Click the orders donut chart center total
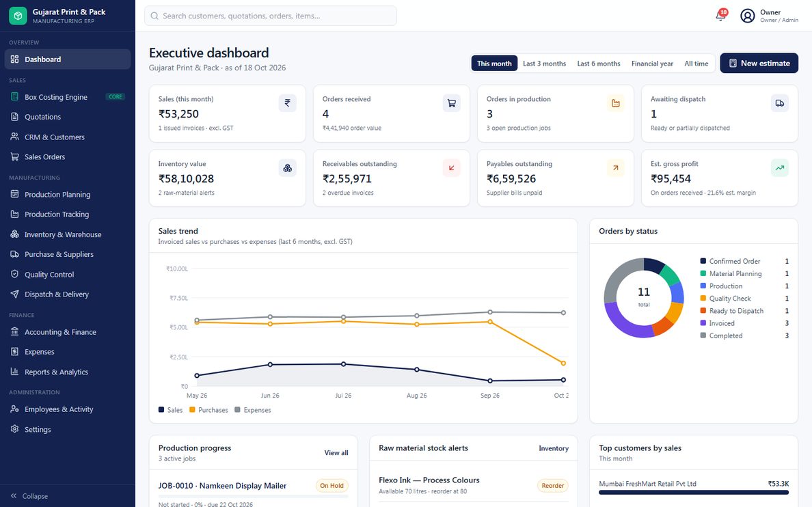Screen dimensions: 812x507 click(644, 297)
